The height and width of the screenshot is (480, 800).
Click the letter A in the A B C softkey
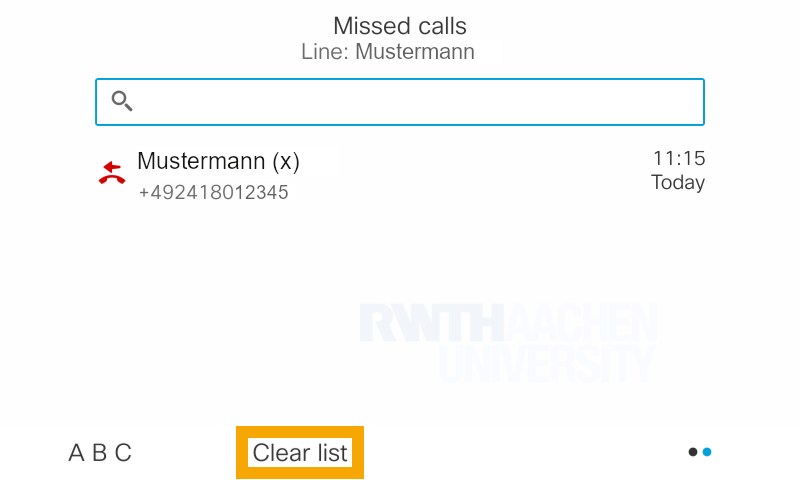click(x=77, y=453)
